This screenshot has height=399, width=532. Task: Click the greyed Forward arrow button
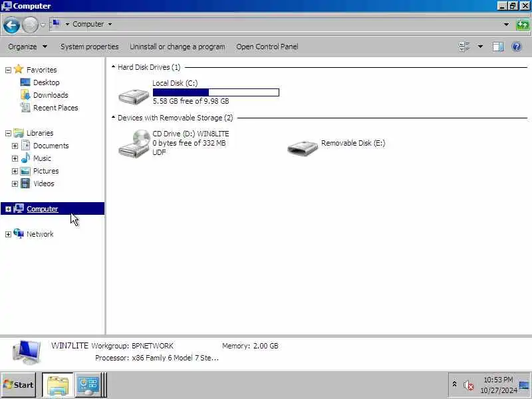click(30, 25)
